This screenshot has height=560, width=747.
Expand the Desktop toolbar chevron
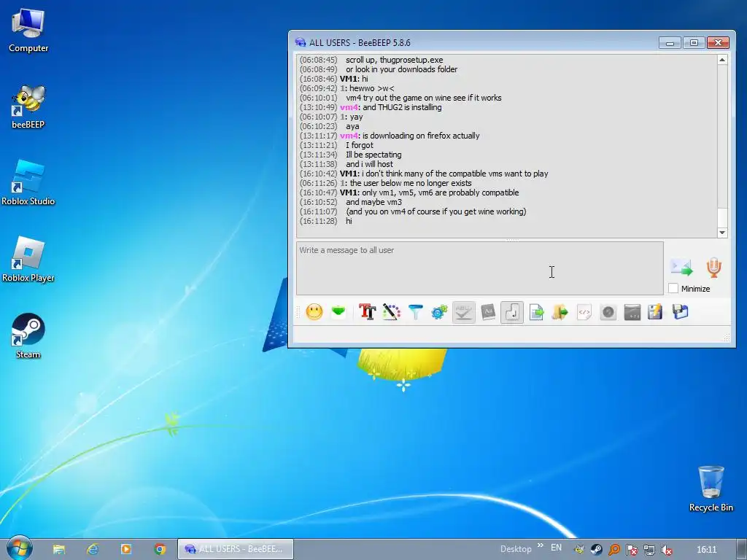541,545
